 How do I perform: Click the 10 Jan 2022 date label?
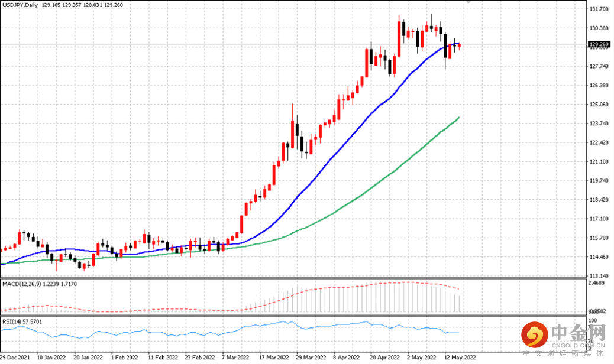pos(51,357)
